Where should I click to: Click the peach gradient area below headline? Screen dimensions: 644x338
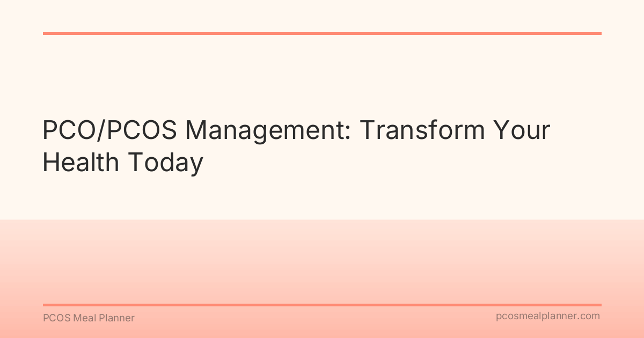322,258
